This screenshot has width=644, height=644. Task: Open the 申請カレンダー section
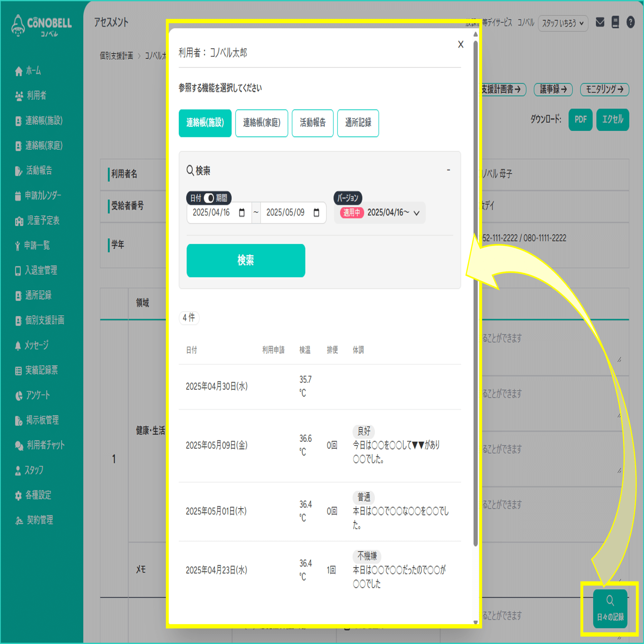coord(43,196)
